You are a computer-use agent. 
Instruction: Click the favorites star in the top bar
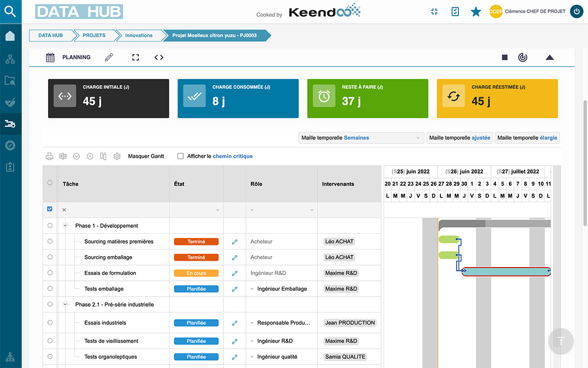pyautogui.click(x=476, y=11)
